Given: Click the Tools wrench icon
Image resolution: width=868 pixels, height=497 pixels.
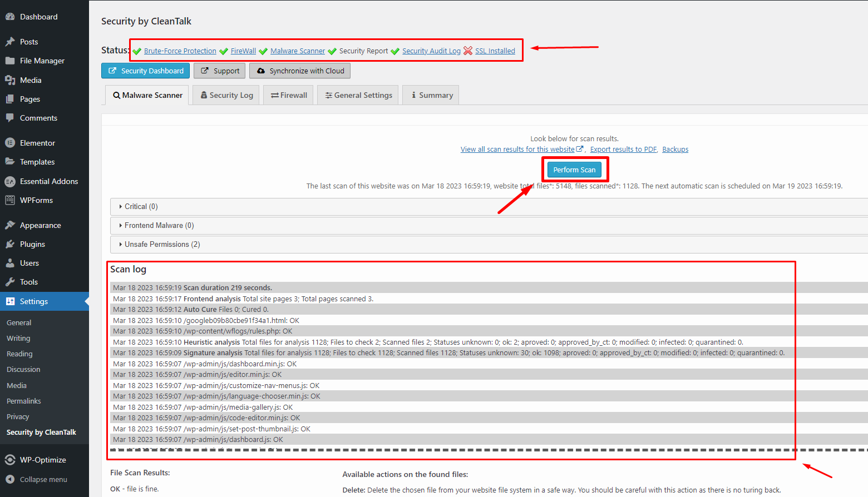Looking at the screenshot, I should point(10,282).
